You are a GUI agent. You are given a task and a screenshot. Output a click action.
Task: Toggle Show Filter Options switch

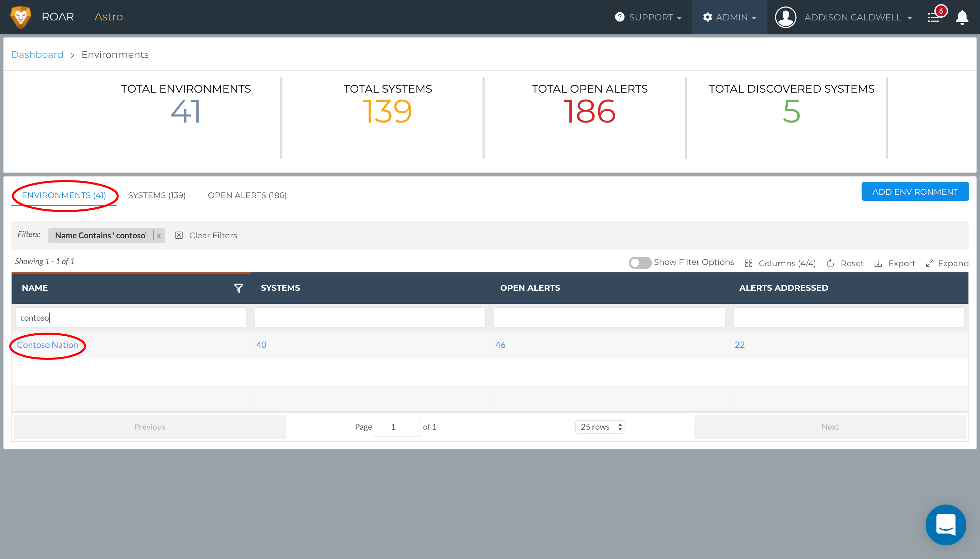point(640,262)
